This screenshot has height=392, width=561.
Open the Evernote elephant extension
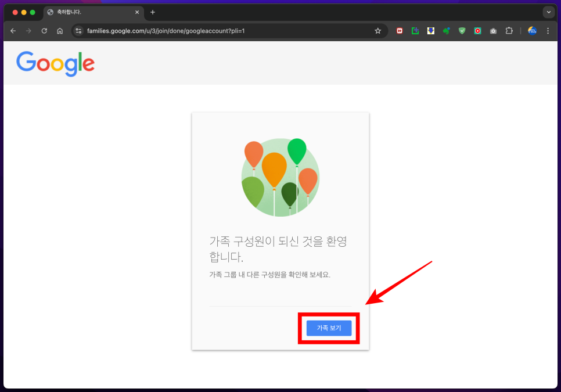coord(446,31)
